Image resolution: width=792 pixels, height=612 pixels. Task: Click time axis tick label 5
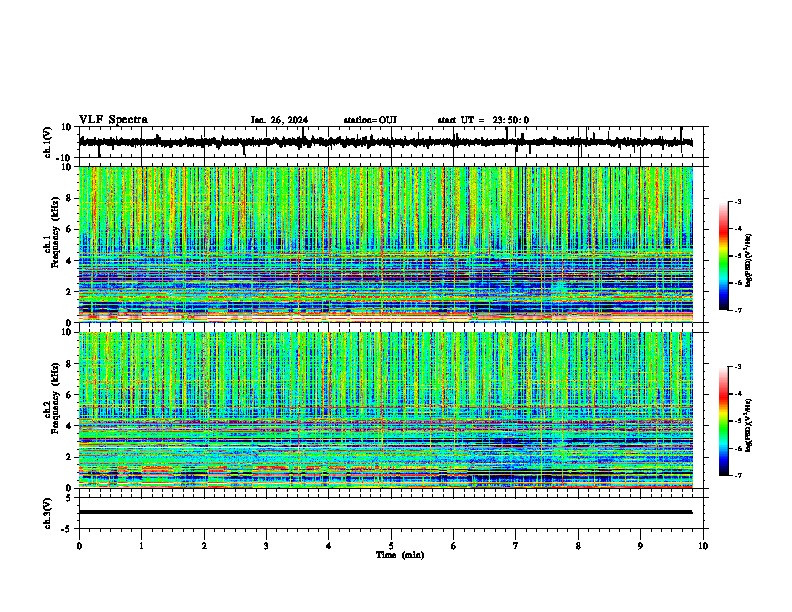(x=391, y=546)
